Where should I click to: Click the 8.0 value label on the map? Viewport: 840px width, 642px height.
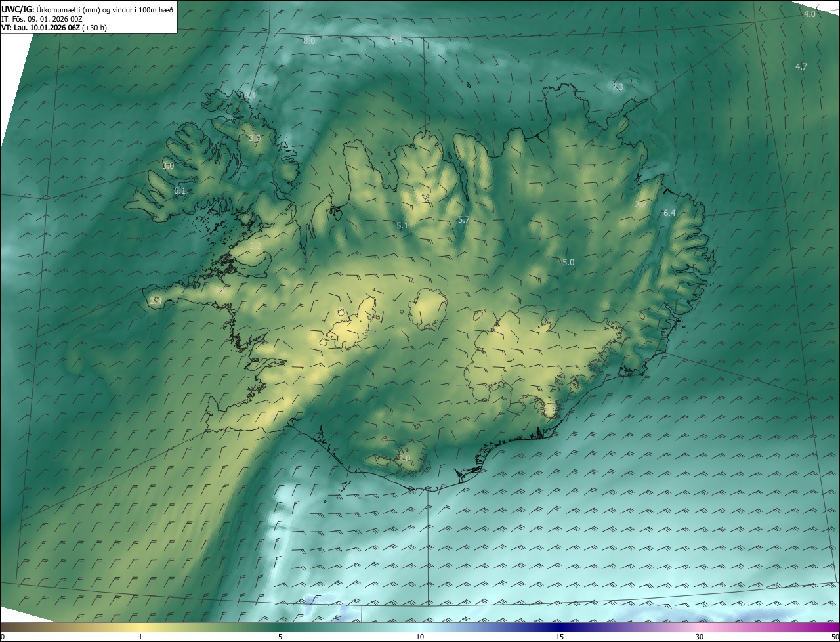coord(309,41)
